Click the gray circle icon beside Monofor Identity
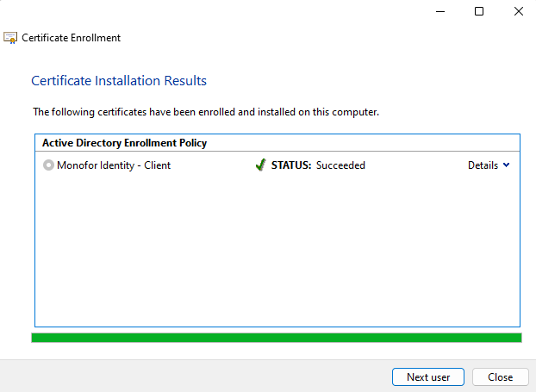The height and width of the screenshot is (392, 536). pos(48,165)
